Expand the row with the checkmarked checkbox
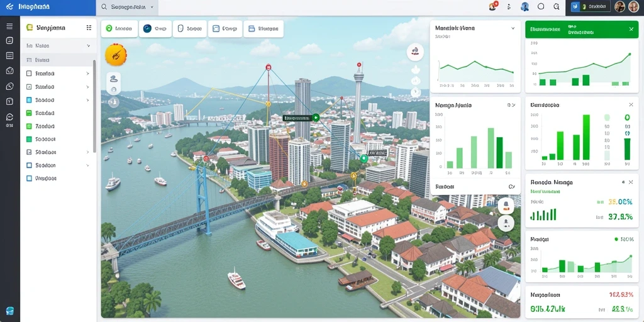Image resolution: width=644 pixels, height=322 pixels. (88, 152)
